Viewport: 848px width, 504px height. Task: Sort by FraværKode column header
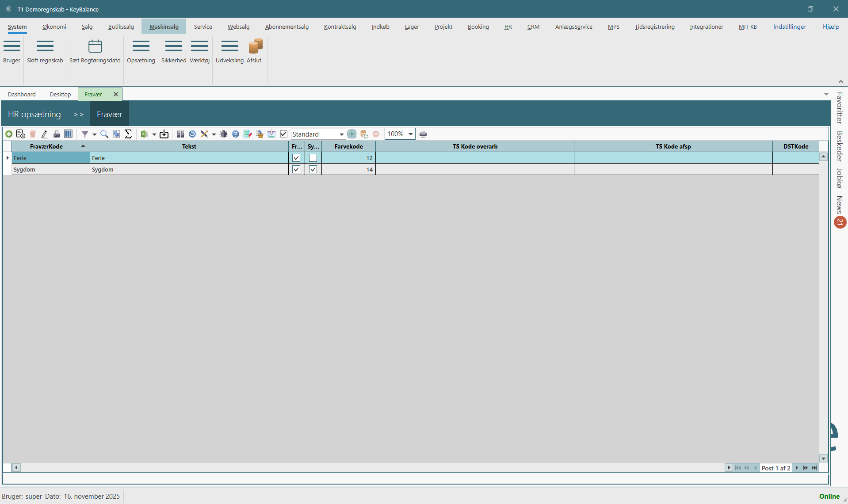[x=46, y=146]
